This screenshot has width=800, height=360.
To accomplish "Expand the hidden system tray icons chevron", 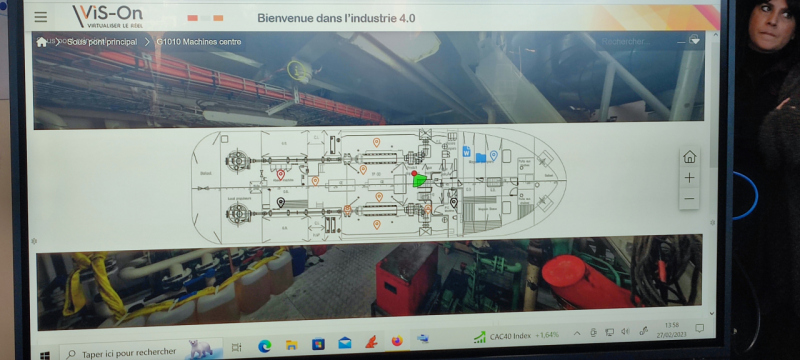I will tap(577, 333).
